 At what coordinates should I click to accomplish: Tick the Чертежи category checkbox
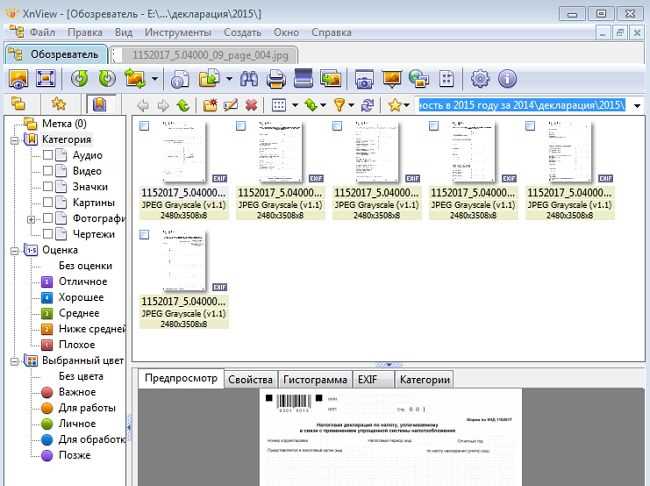48,235
